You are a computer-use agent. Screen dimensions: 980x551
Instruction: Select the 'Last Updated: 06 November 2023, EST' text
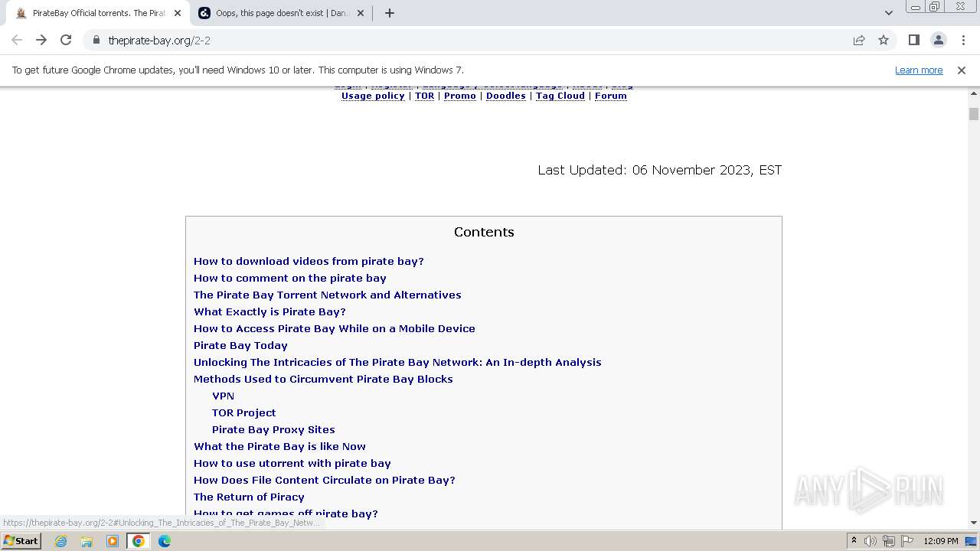(x=660, y=170)
